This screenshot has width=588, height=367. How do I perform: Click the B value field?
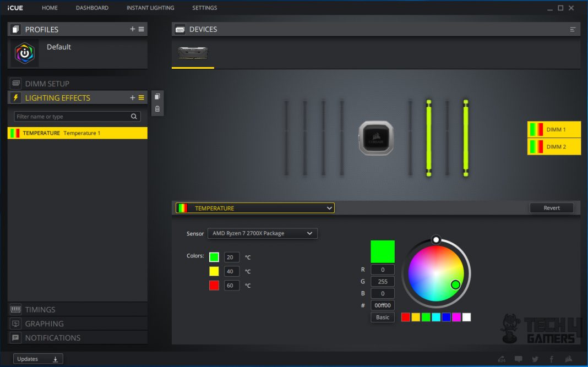383,293
